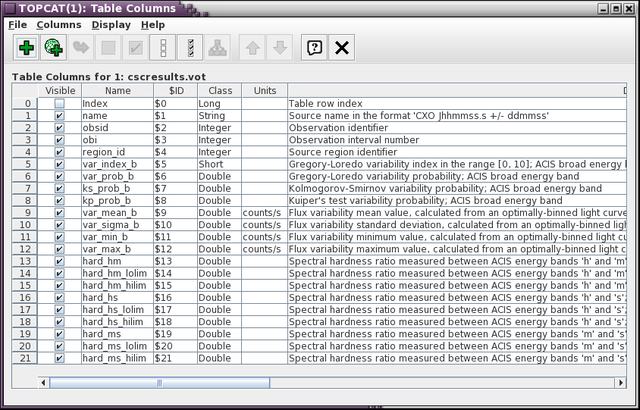The image size is (640, 410).
Task: Click the Class column header
Action: pos(220,91)
